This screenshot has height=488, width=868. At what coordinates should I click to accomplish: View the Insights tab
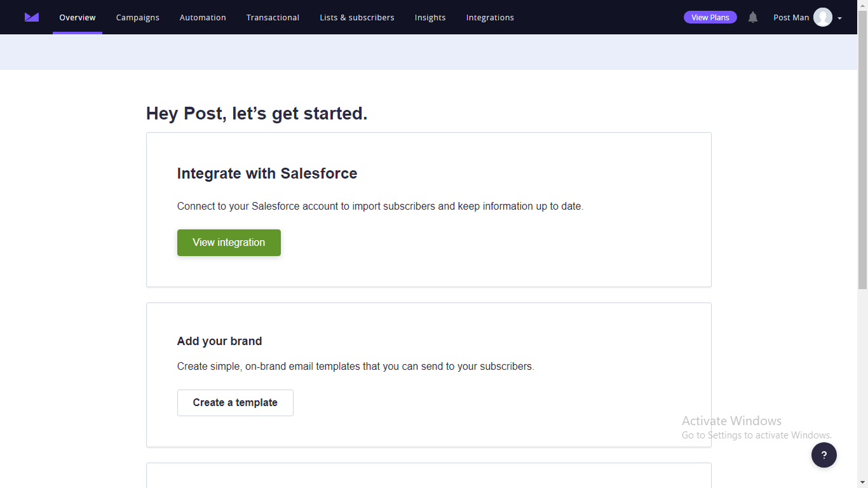click(x=430, y=17)
